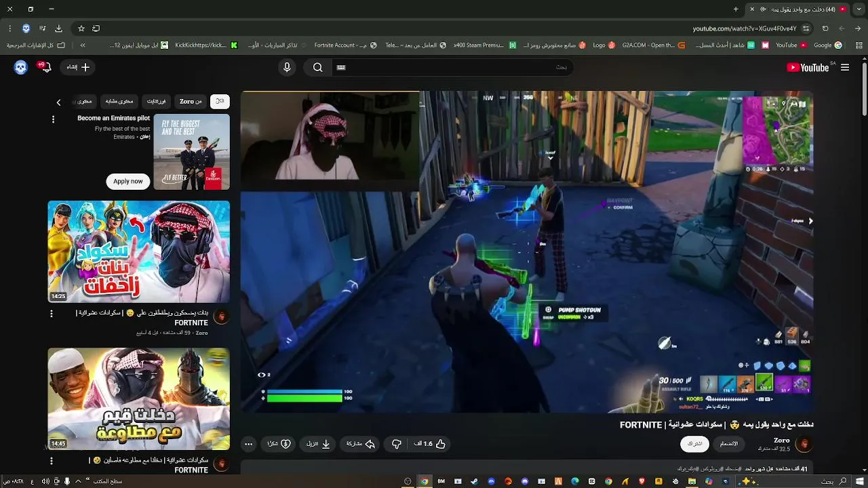Open the notifications bell with 9+ badge
Image resolution: width=868 pixels, height=488 pixels.
point(45,67)
